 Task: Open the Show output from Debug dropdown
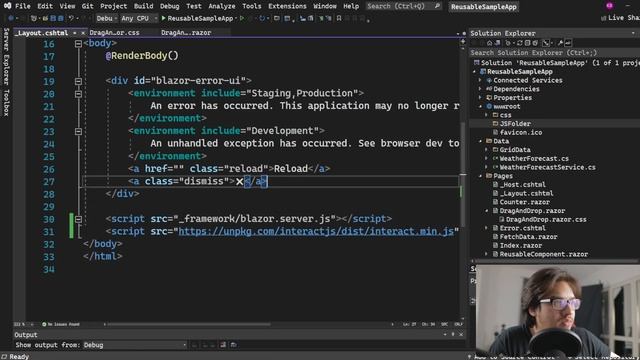[x=135, y=345]
